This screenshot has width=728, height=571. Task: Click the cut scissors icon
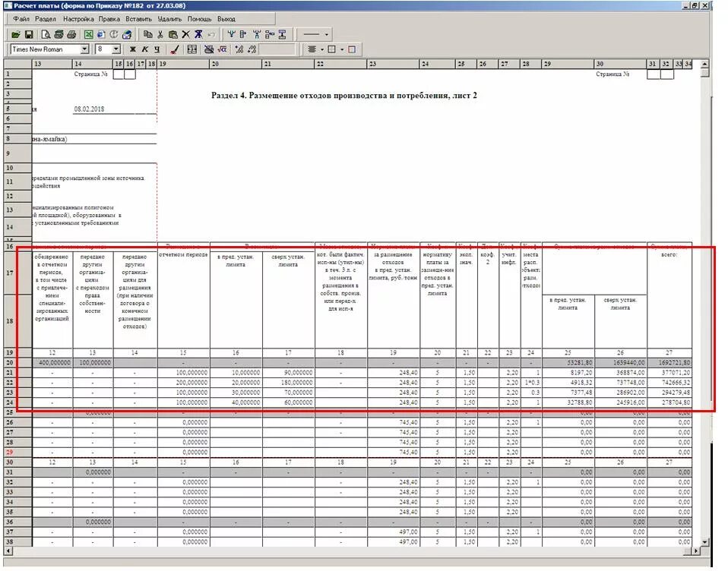160,34
